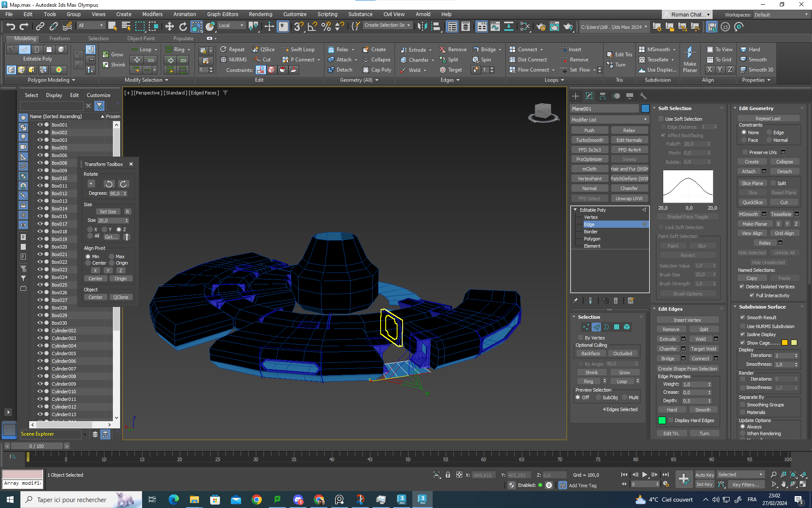
Task: Click Configure Modifier Sets icon
Action: tap(631, 301)
